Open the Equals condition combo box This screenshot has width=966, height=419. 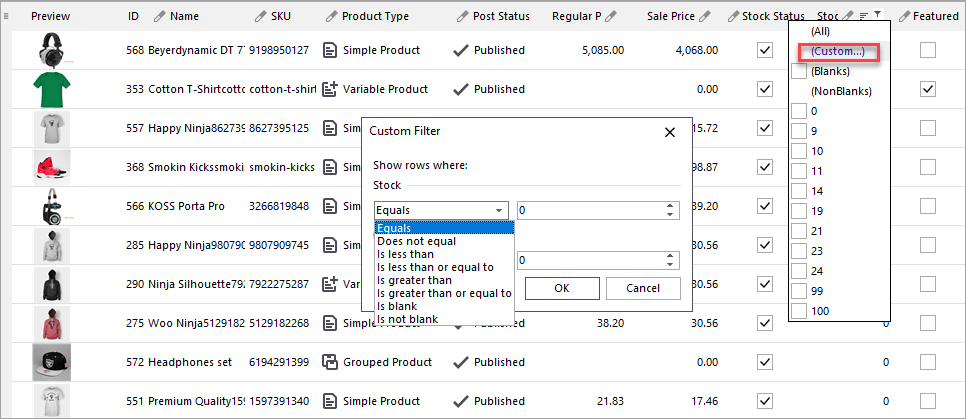pyautogui.click(x=441, y=210)
